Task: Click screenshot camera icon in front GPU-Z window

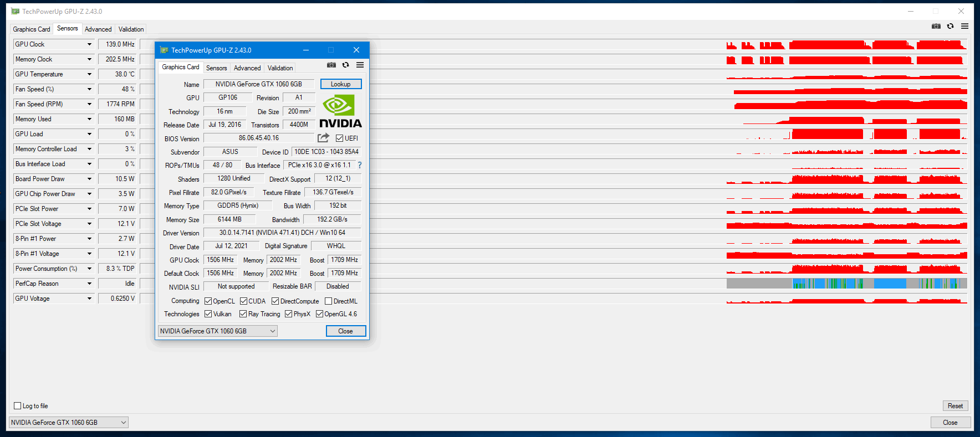Action: pos(331,65)
